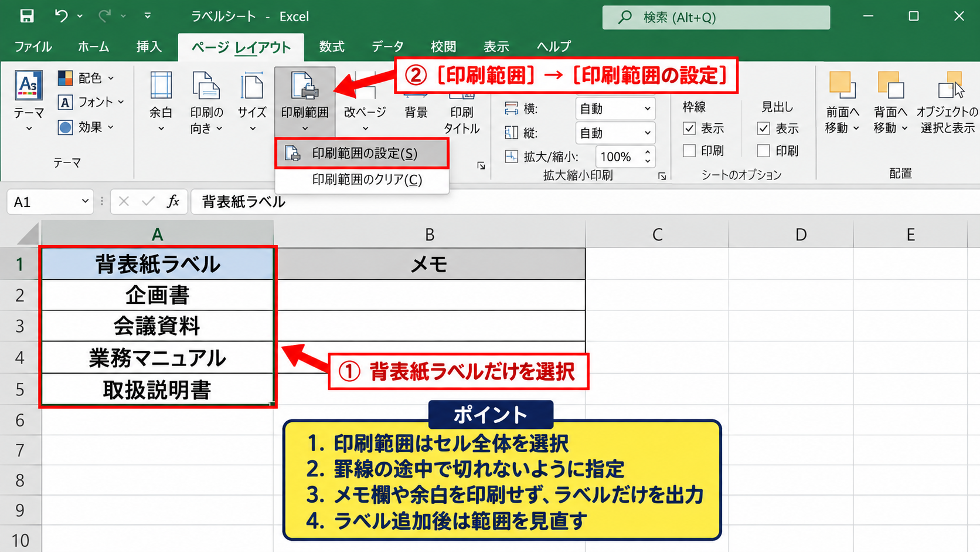This screenshot has height=552, width=980.
Task: Click the confirm checkmark in formula bar
Action: [x=148, y=202]
